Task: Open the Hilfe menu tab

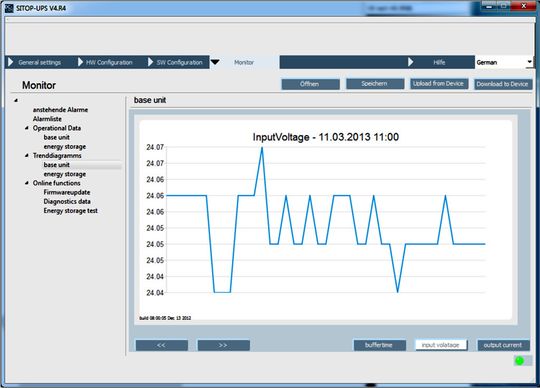Action: [439, 62]
